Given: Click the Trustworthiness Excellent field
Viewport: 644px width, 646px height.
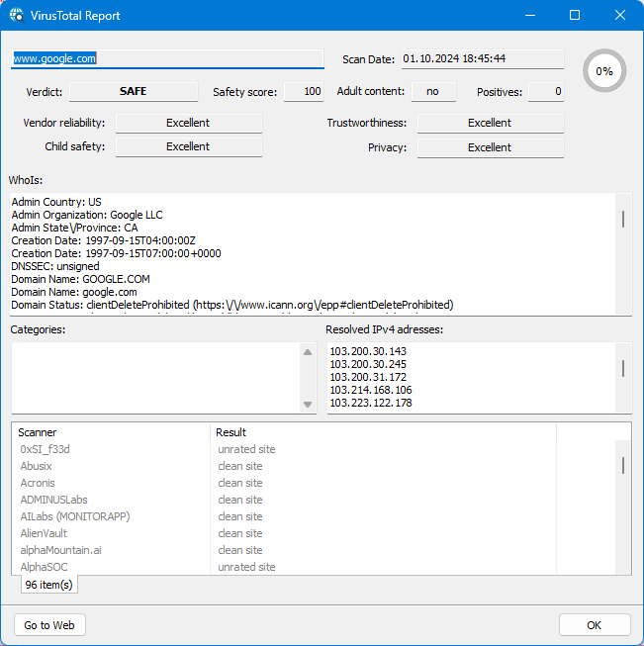Looking at the screenshot, I should (491, 123).
